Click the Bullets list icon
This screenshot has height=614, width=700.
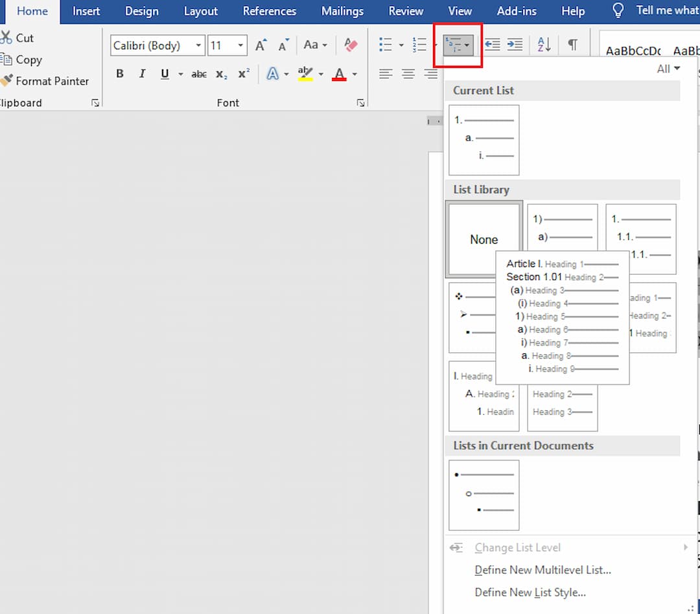click(385, 45)
